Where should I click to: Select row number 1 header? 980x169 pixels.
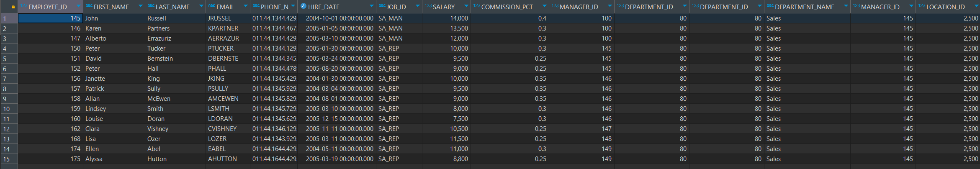9,18
